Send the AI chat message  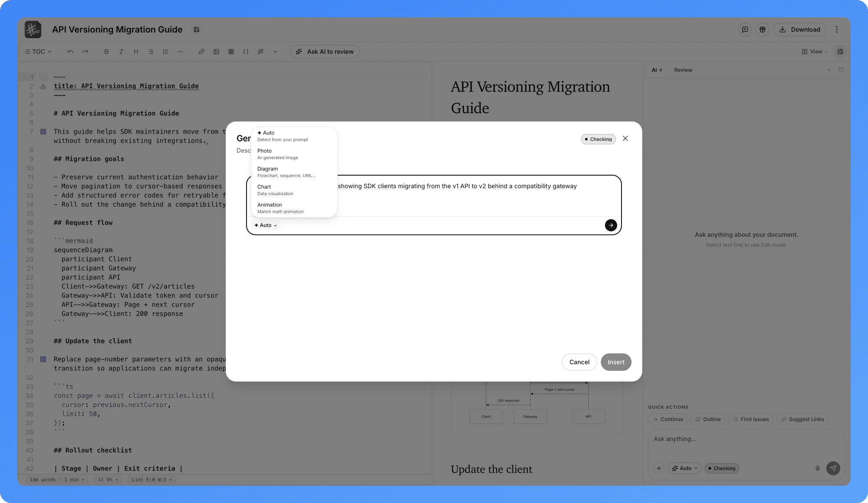click(x=833, y=468)
